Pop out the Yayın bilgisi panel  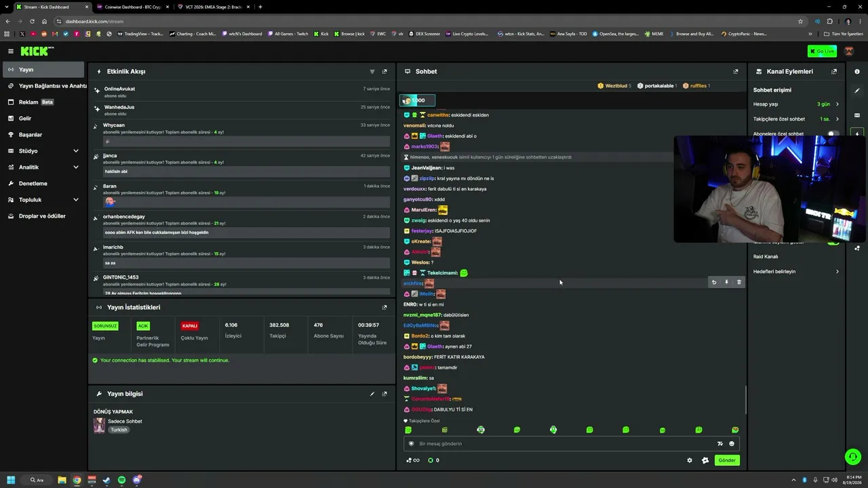[x=384, y=394]
